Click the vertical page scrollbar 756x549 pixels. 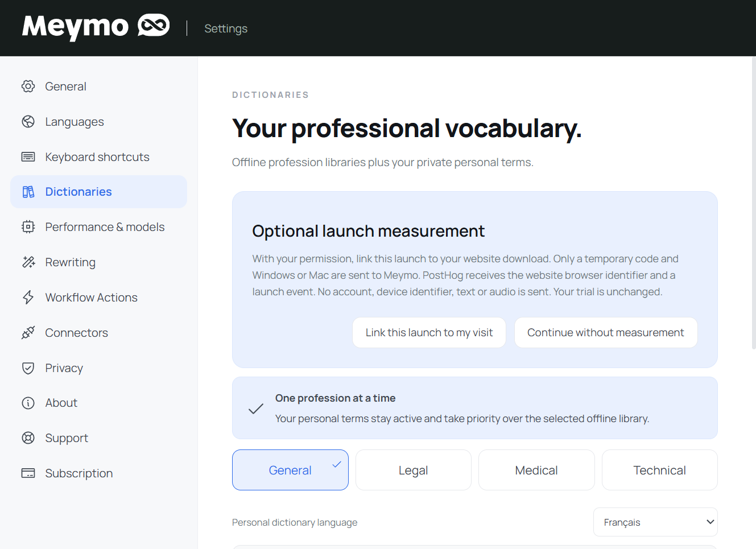pos(754,202)
